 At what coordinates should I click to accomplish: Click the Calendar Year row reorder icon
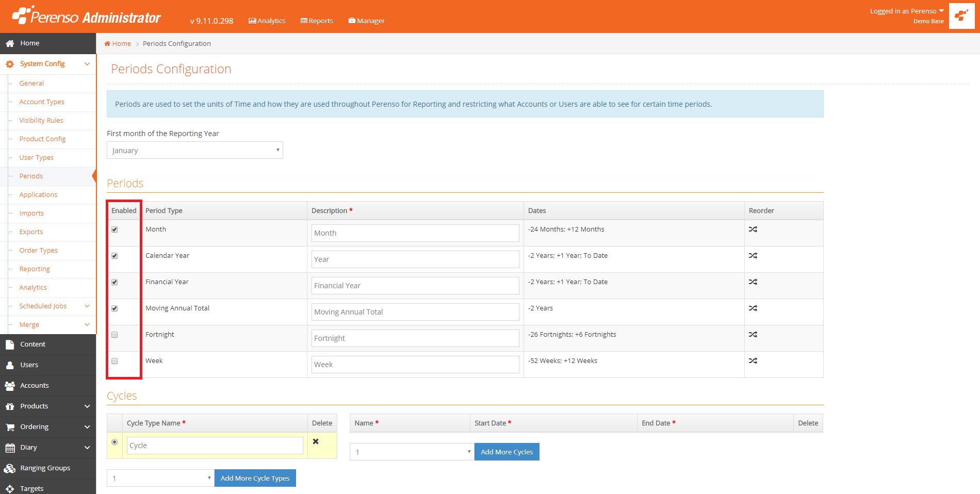coord(753,256)
